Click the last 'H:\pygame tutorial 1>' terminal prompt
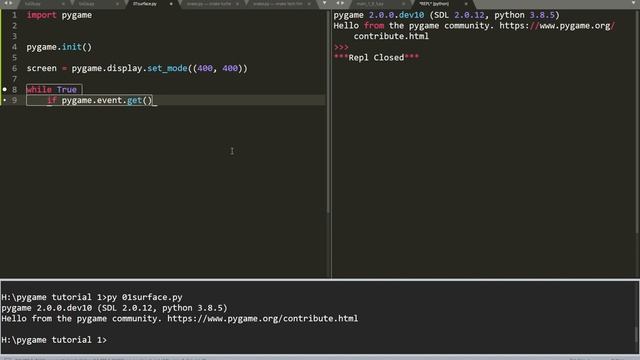Image resolution: width=640 pixels, height=360 pixels. click(54, 340)
